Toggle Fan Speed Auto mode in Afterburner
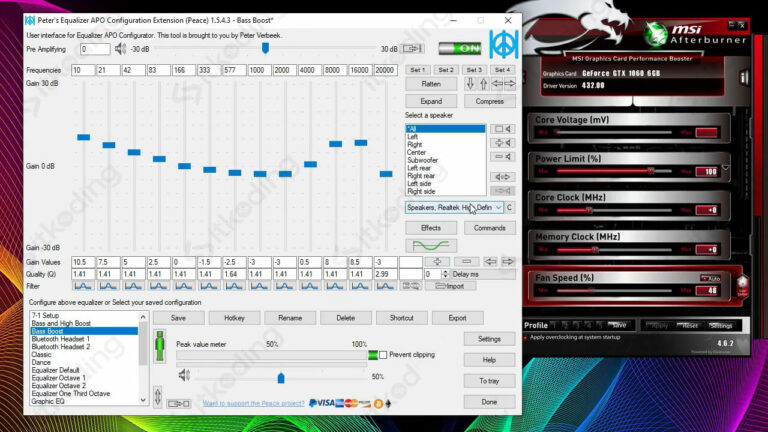 pos(710,278)
